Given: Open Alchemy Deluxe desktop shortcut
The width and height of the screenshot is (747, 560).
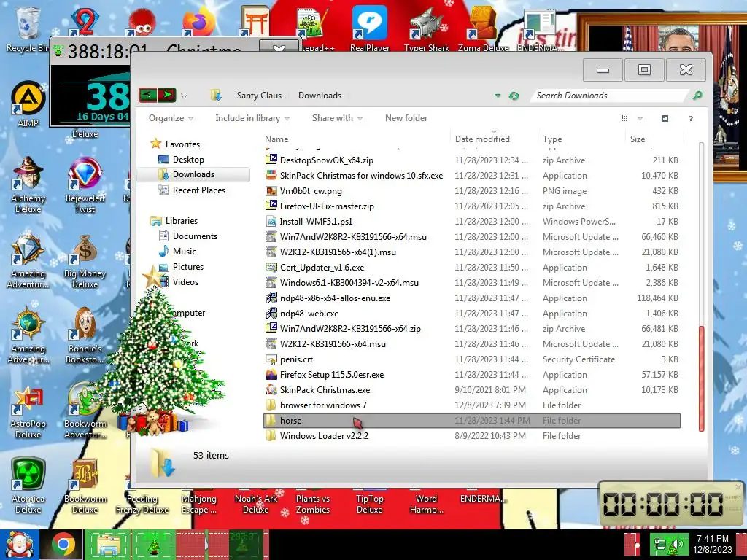Looking at the screenshot, I should pos(28,184).
